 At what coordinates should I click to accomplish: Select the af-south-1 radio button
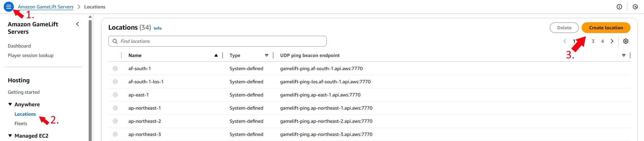point(115,68)
